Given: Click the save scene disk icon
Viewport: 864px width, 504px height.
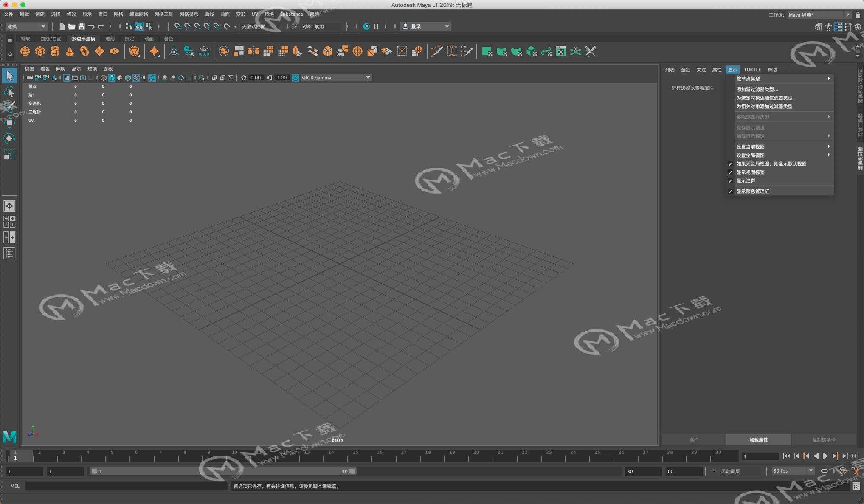Looking at the screenshot, I should tap(82, 26).
